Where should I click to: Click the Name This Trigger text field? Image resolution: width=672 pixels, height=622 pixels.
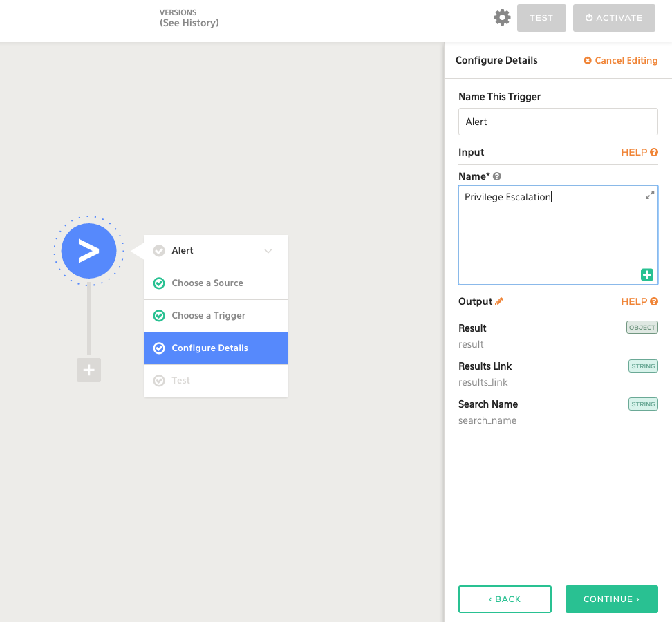click(557, 122)
